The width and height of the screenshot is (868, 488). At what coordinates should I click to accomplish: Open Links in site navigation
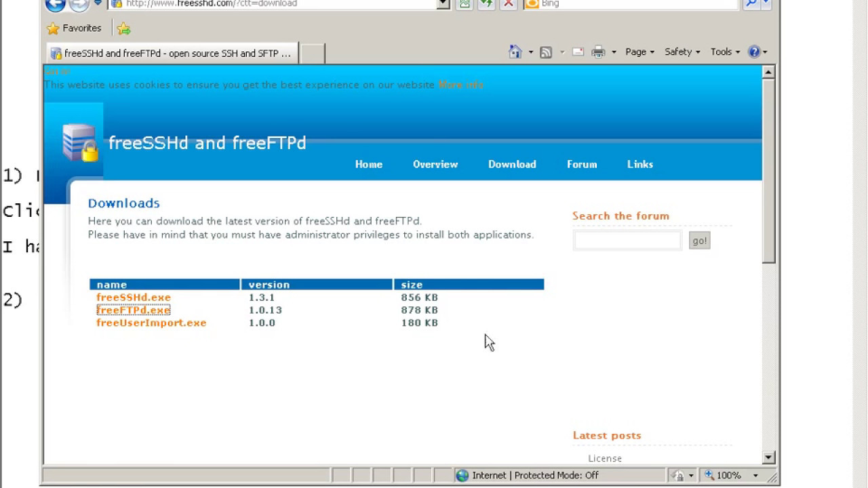640,165
